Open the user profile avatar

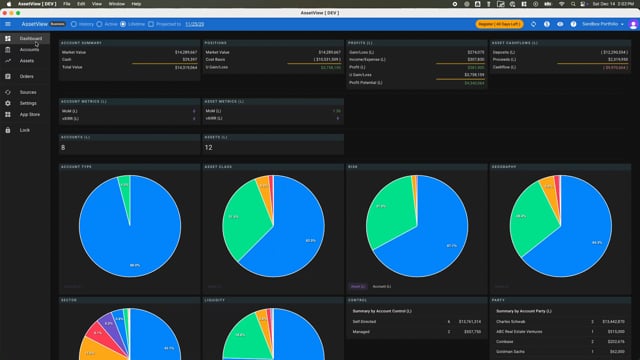pyautogui.click(x=633, y=24)
